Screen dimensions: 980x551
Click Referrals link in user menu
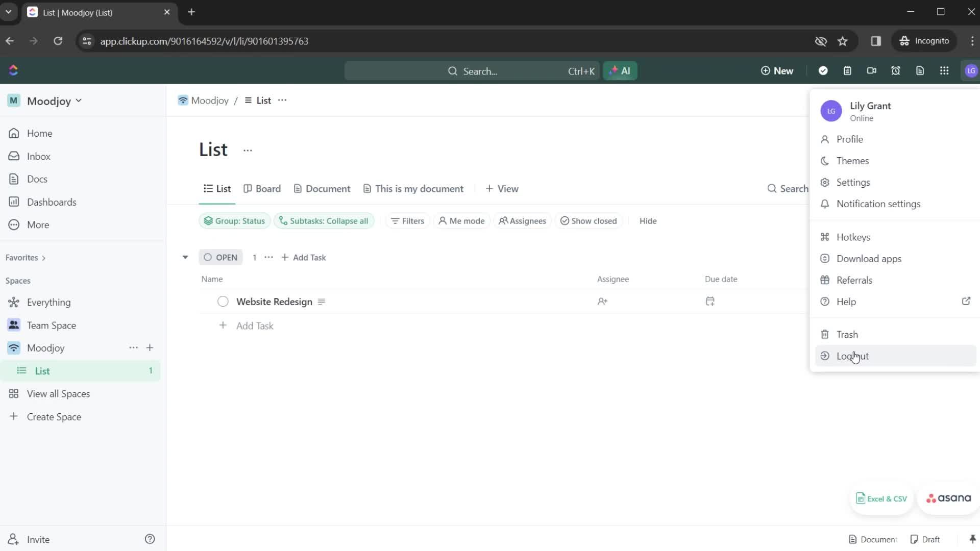tap(855, 280)
